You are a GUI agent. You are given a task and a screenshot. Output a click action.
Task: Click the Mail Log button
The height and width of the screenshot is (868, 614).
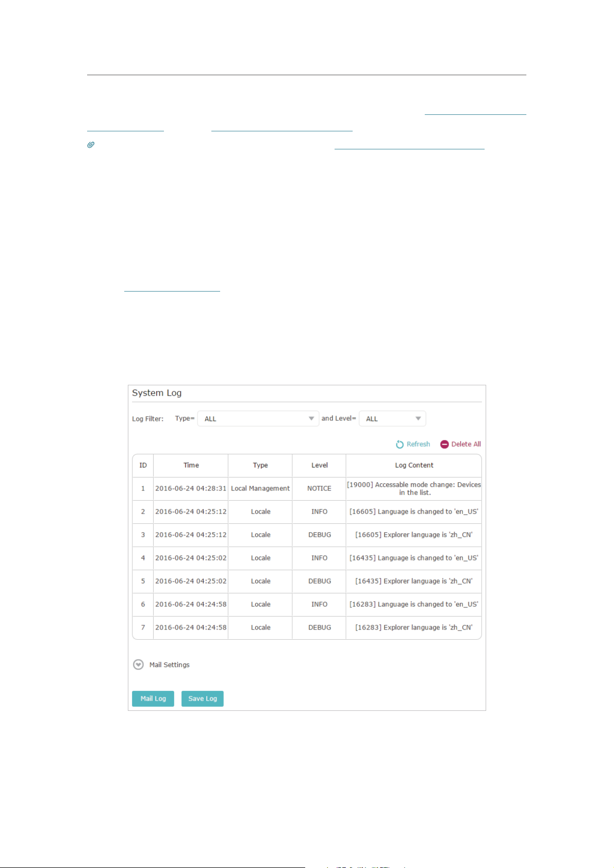tap(153, 699)
